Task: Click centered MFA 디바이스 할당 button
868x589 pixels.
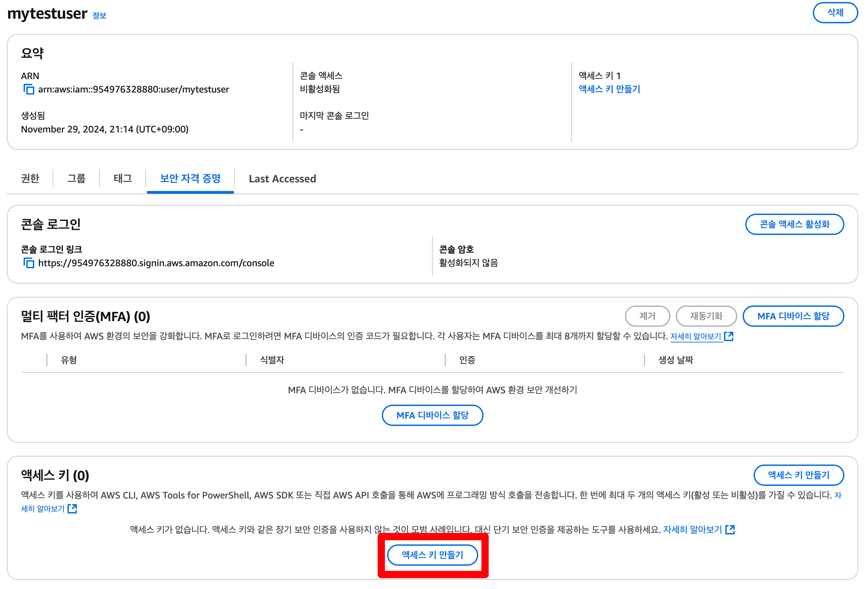Action: click(432, 415)
